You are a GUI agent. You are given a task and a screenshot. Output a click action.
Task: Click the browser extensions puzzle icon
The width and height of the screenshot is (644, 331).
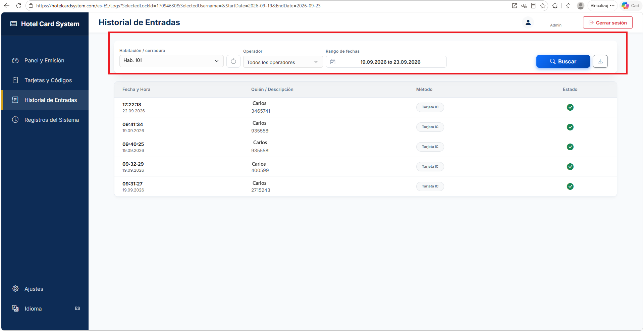[555, 6]
